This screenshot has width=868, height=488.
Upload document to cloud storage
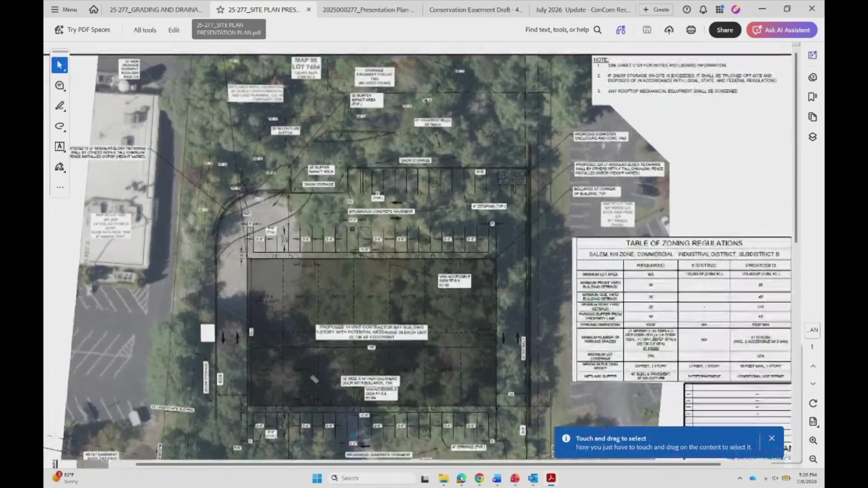pos(669,30)
